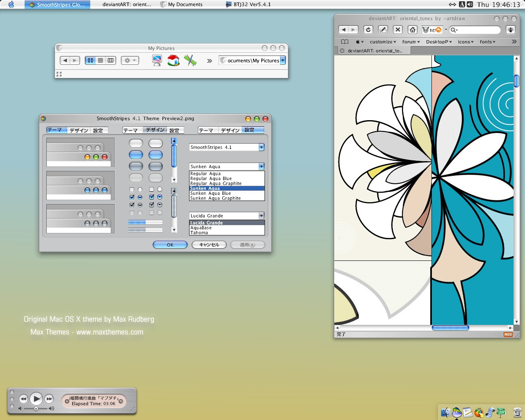Open the Path Finder dock icon

point(501,413)
